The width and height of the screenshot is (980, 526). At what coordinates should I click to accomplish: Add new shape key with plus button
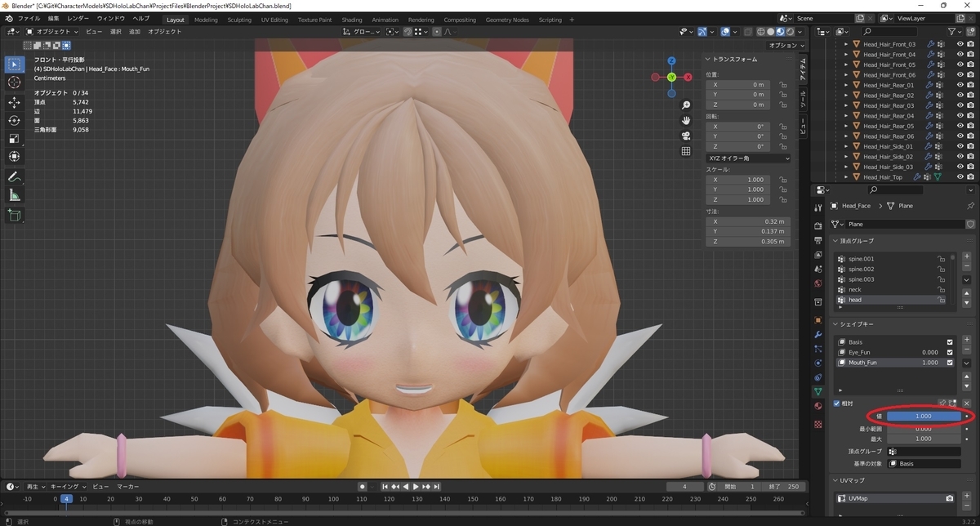pos(967,339)
